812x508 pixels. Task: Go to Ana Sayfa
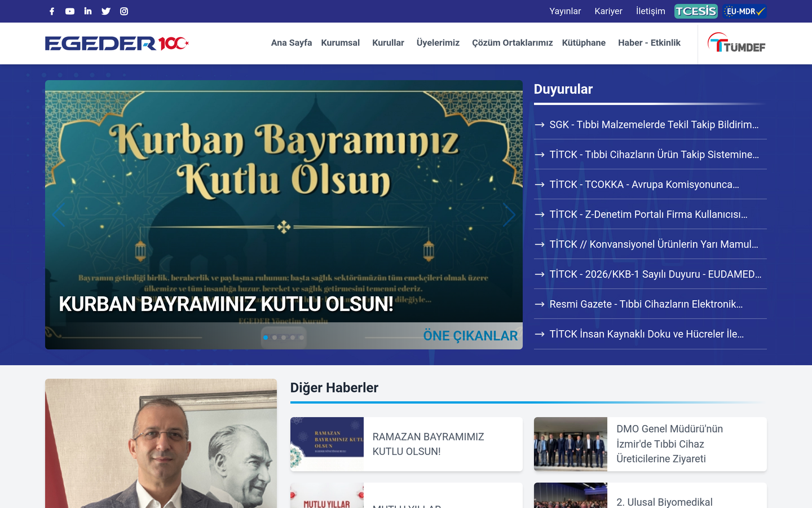coord(292,43)
